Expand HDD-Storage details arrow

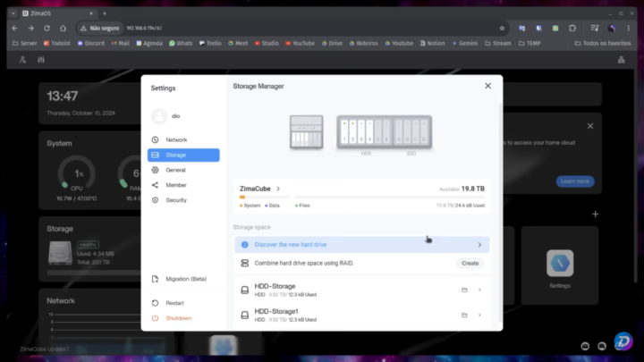pyautogui.click(x=479, y=290)
